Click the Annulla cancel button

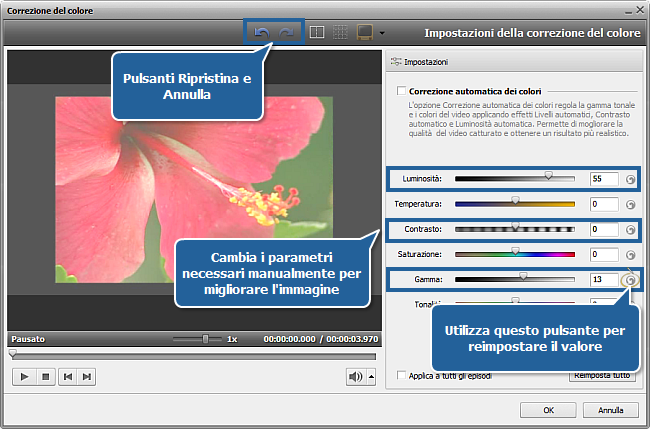(x=610, y=410)
